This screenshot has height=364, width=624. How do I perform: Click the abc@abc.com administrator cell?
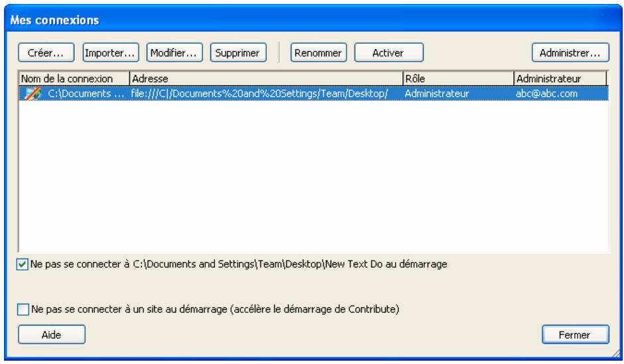pyautogui.click(x=546, y=93)
